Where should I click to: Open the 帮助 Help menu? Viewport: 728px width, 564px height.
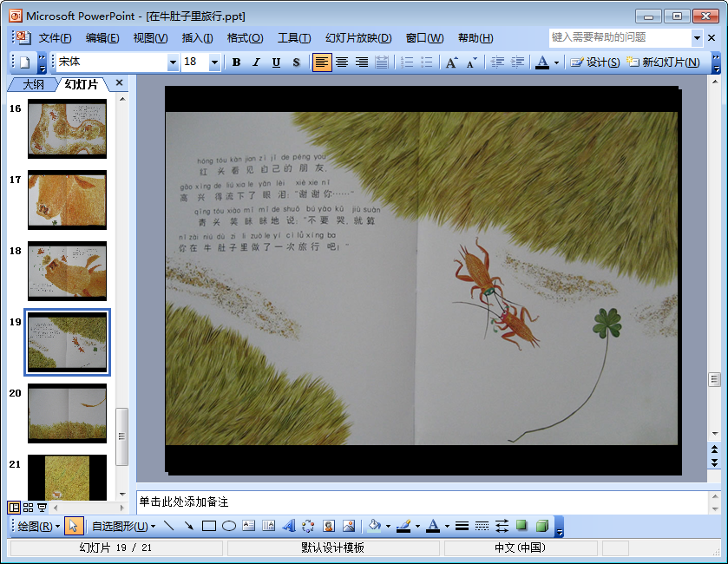pyautogui.click(x=475, y=38)
